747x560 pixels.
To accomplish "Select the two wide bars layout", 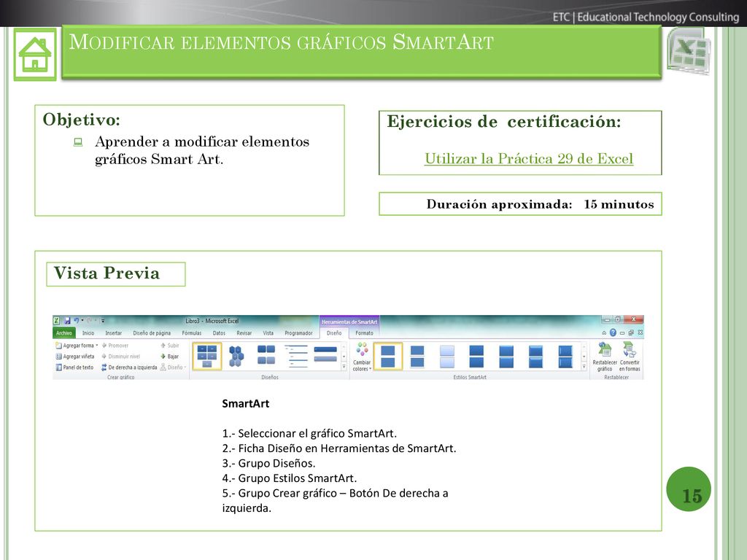I will tap(325, 355).
